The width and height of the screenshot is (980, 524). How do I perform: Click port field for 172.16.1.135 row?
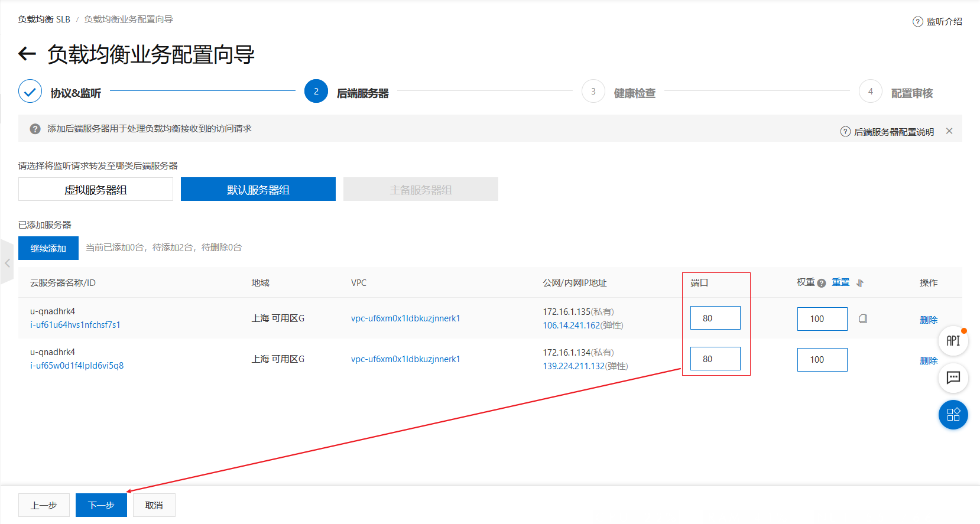tap(715, 318)
